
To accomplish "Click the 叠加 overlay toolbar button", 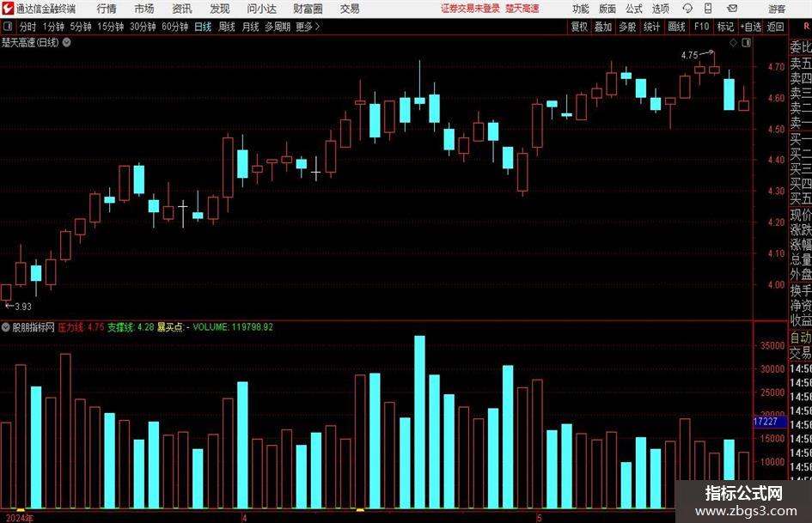I will (603, 27).
